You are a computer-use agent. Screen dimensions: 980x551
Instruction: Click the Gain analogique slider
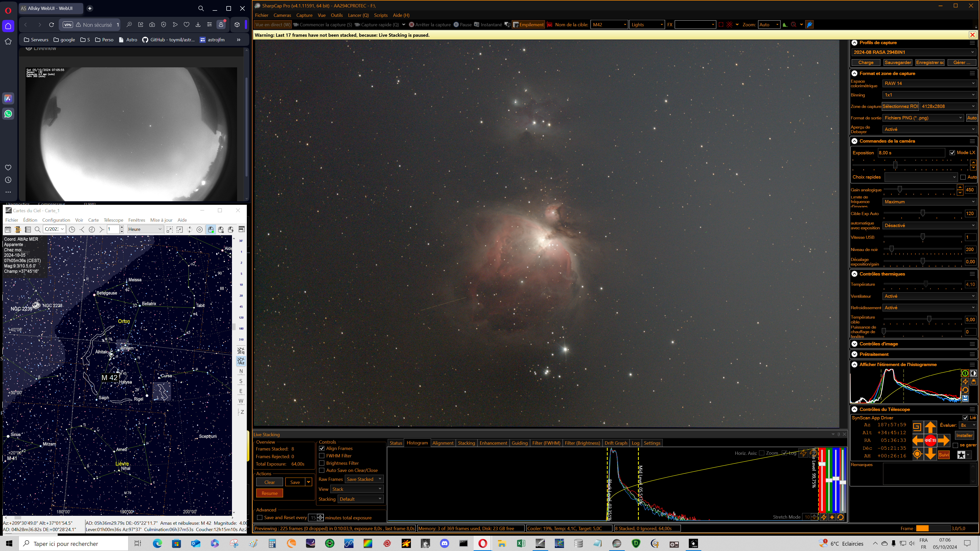(x=920, y=189)
